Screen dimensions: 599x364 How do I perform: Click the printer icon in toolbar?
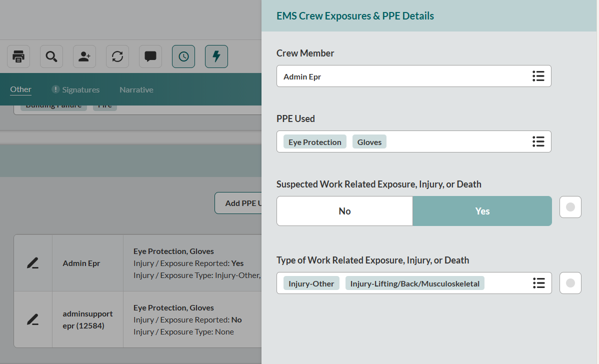pyautogui.click(x=18, y=56)
